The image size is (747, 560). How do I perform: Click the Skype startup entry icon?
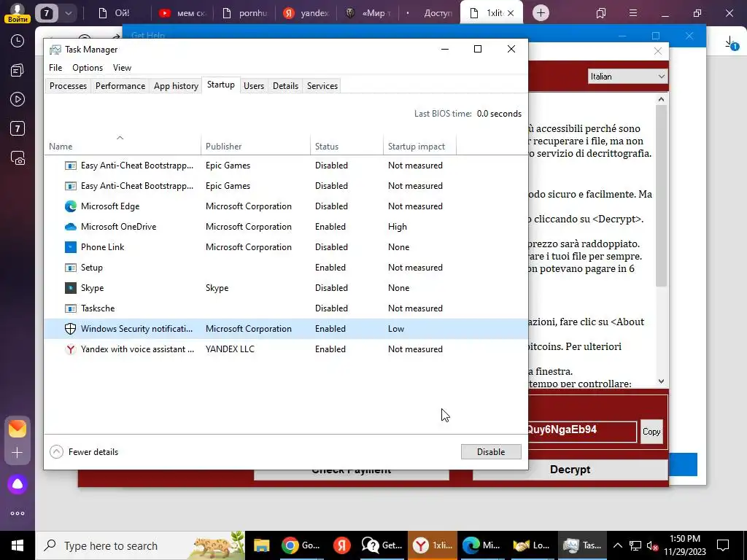(71, 287)
